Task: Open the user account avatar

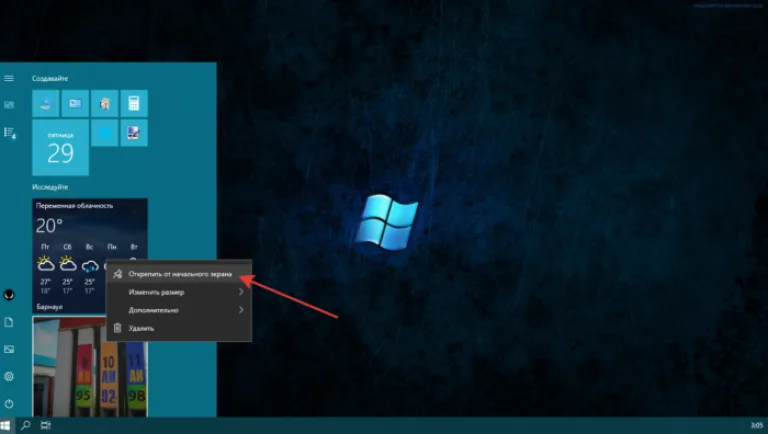Action: (9, 295)
